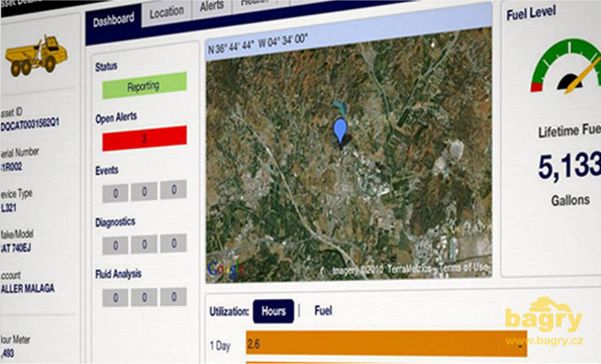Open the Alerts tab
The height and width of the screenshot is (364, 601).
point(212,7)
